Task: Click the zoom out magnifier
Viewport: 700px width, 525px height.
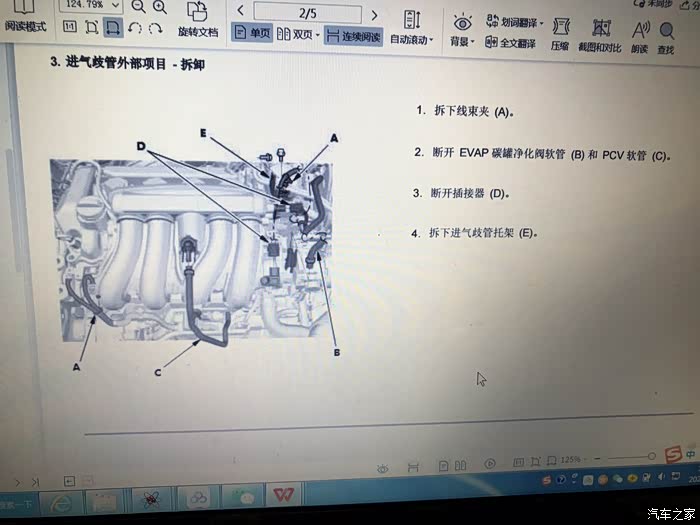Action: (x=138, y=6)
